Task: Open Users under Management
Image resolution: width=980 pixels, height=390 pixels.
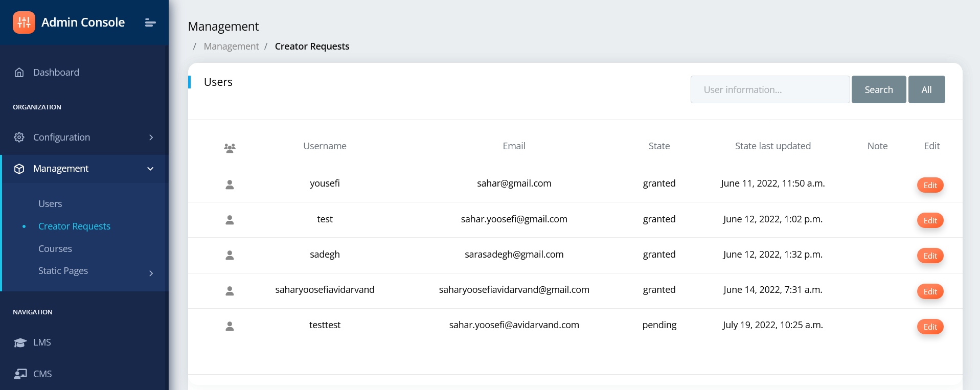Action: [50, 203]
